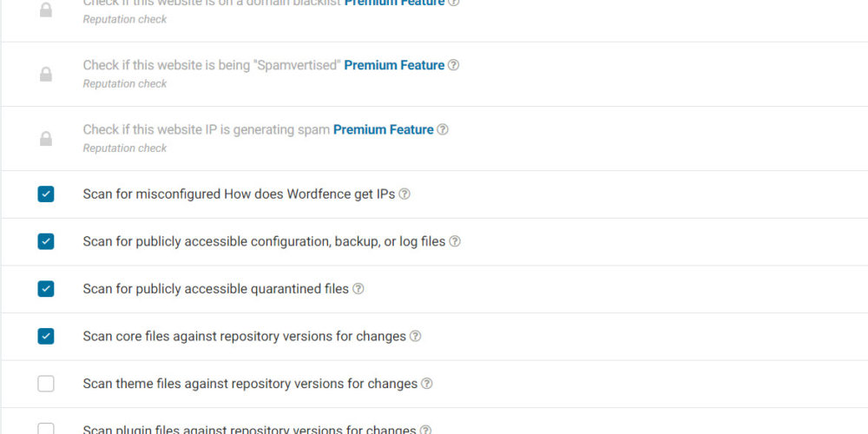Click Premium Feature link for IP generating spam
Screen dimensions: 868x434
tap(383, 129)
